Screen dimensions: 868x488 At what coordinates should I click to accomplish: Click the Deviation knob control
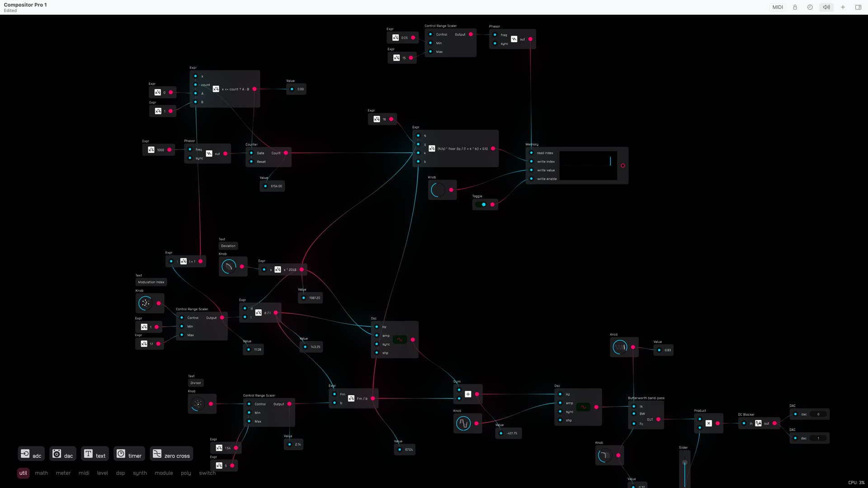tap(229, 267)
